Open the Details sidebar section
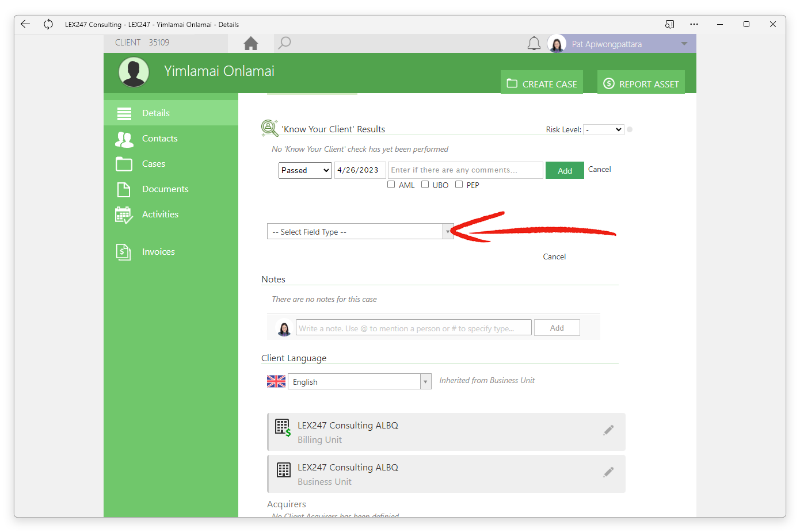The width and height of the screenshot is (800, 532). [x=171, y=113]
